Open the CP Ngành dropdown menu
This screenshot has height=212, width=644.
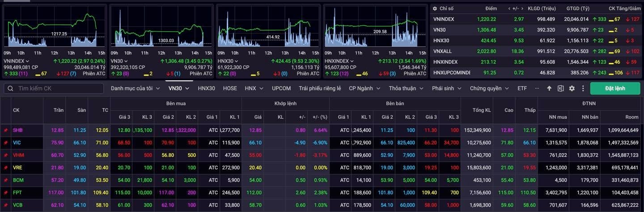[364, 88]
